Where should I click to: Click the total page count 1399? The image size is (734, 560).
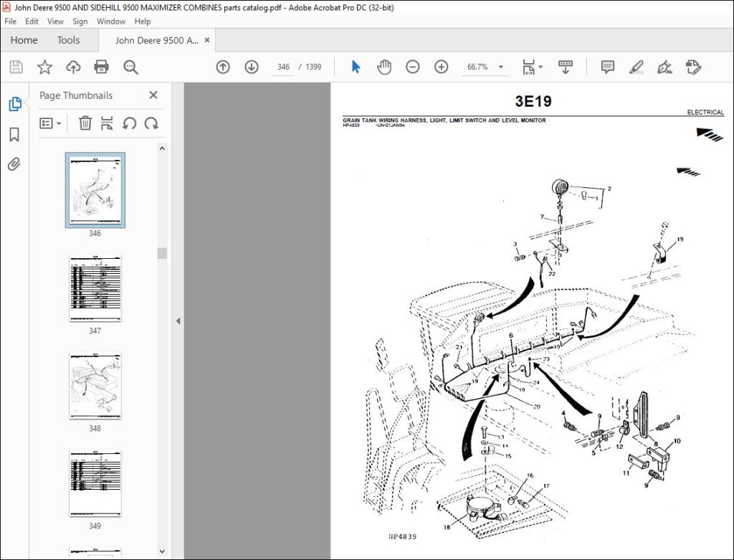coord(313,67)
